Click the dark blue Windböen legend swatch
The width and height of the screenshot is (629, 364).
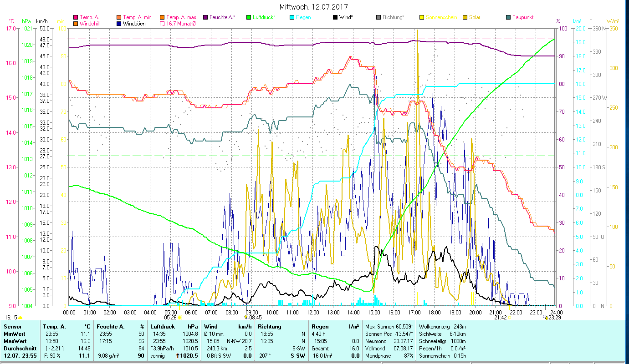(119, 23)
